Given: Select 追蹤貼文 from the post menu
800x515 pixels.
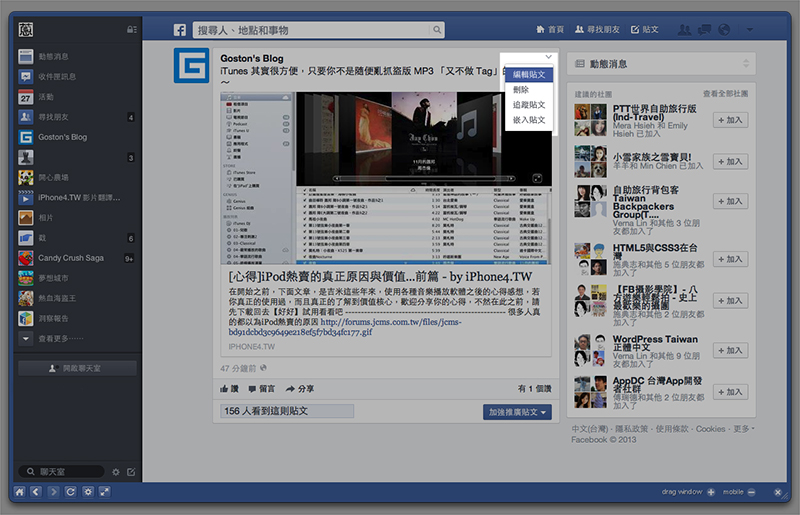Looking at the screenshot, I should coord(529,105).
